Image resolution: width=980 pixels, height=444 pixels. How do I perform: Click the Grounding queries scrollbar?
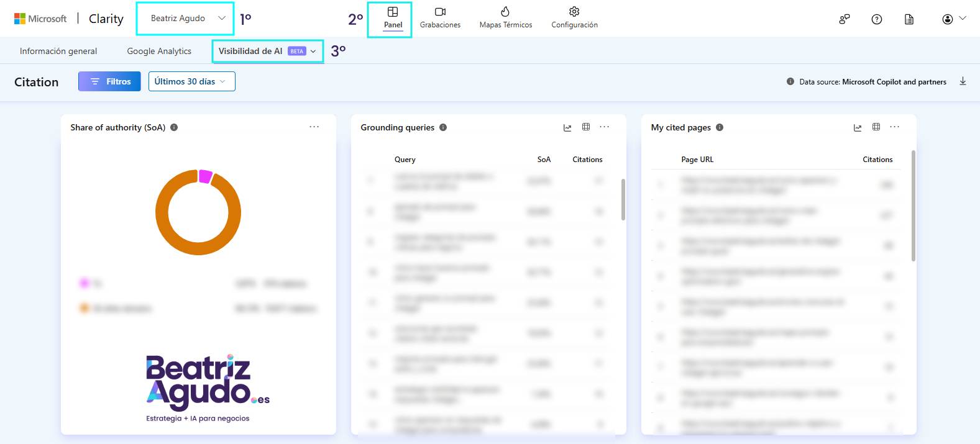[x=623, y=199]
